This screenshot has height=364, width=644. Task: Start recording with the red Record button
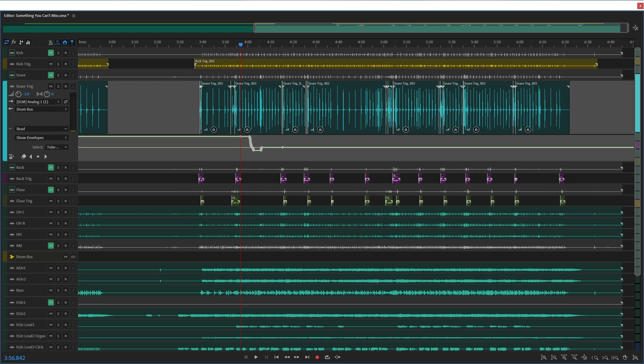(x=317, y=357)
